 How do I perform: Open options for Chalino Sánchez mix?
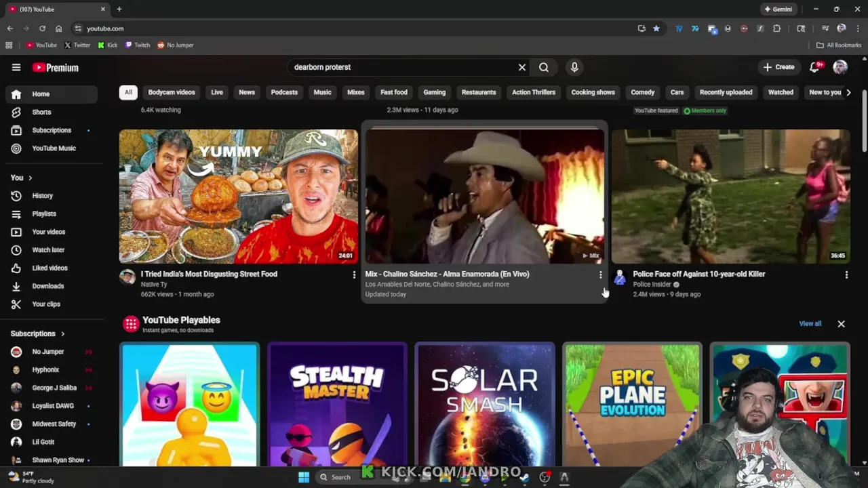tap(600, 274)
